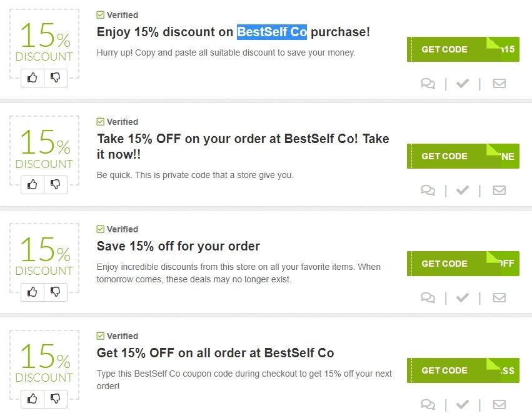This screenshot has height=416, width=532.
Task: Thumbs up the 'Get 15% OFF on all order' coupon
Action: pos(32,399)
